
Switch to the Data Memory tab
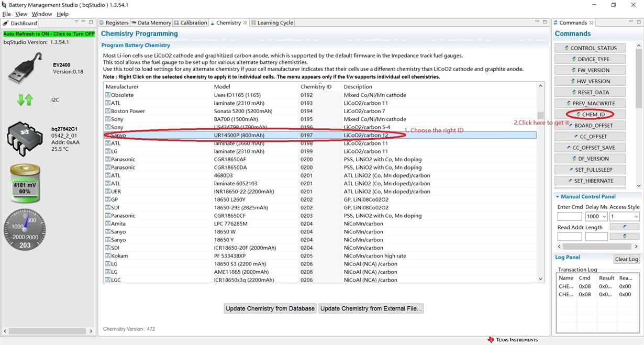151,23
